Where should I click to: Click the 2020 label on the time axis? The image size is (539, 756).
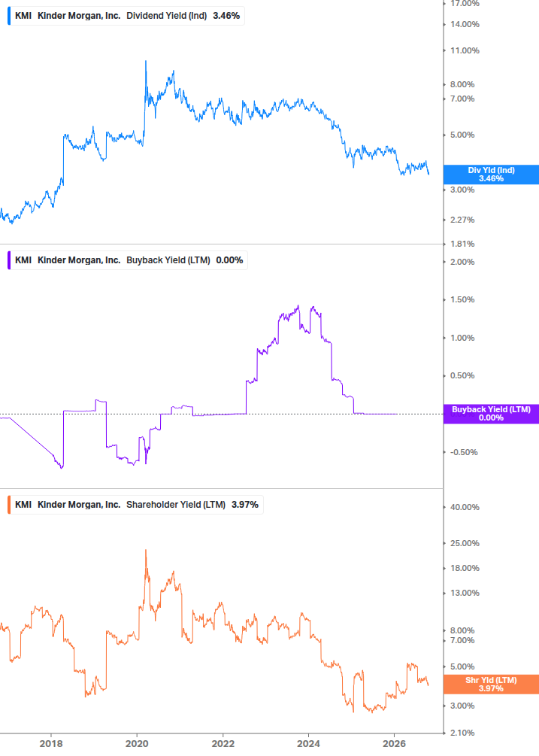tap(137, 744)
